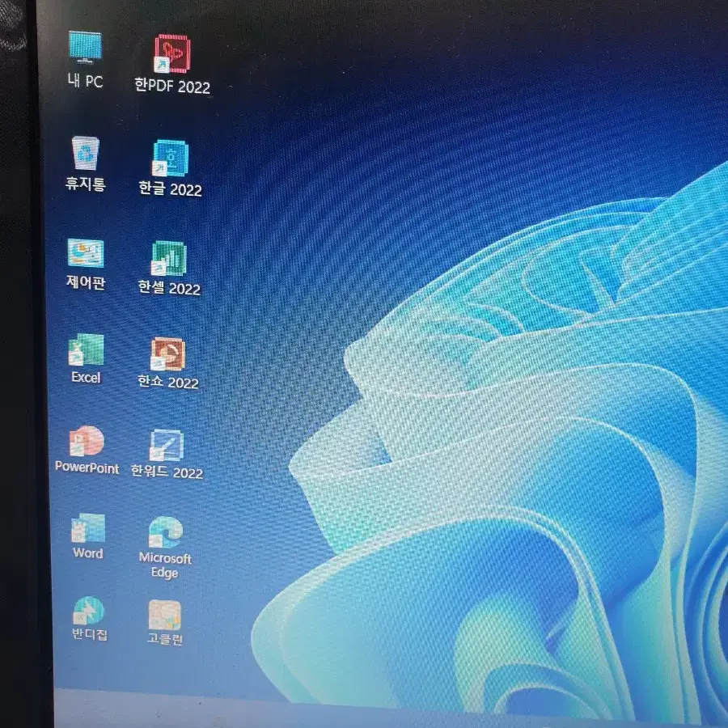Click the '반디집' text label

(89, 633)
